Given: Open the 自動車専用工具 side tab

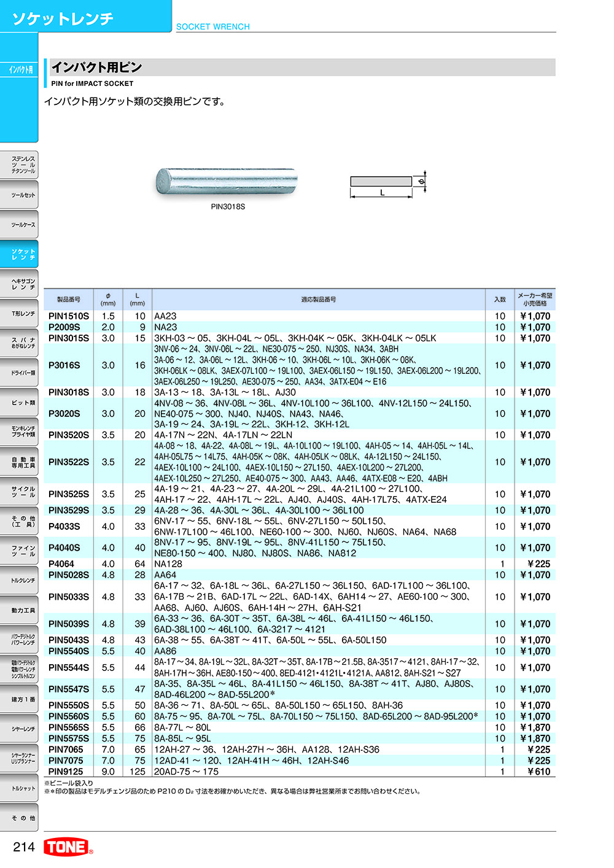Looking at the screenshot, I should point(20,462).
